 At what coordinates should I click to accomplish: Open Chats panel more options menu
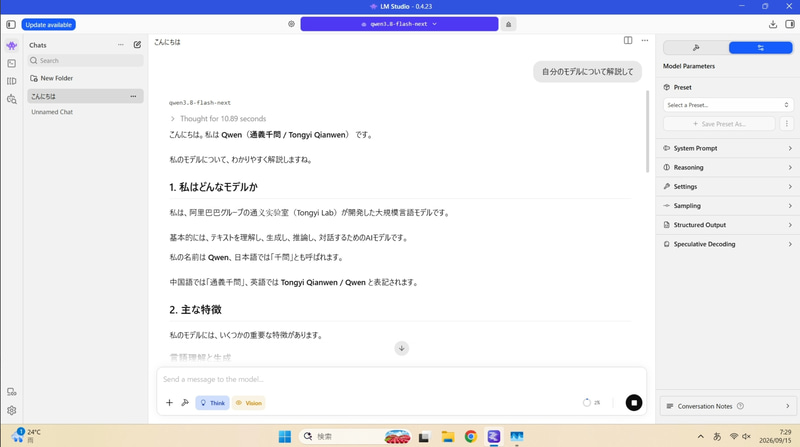click(120, 45)
